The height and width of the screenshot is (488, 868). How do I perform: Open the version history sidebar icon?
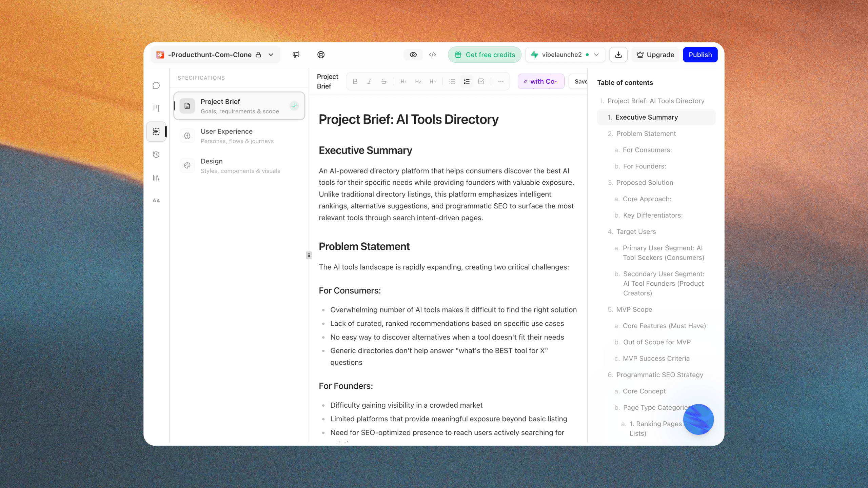coord(156,155)
